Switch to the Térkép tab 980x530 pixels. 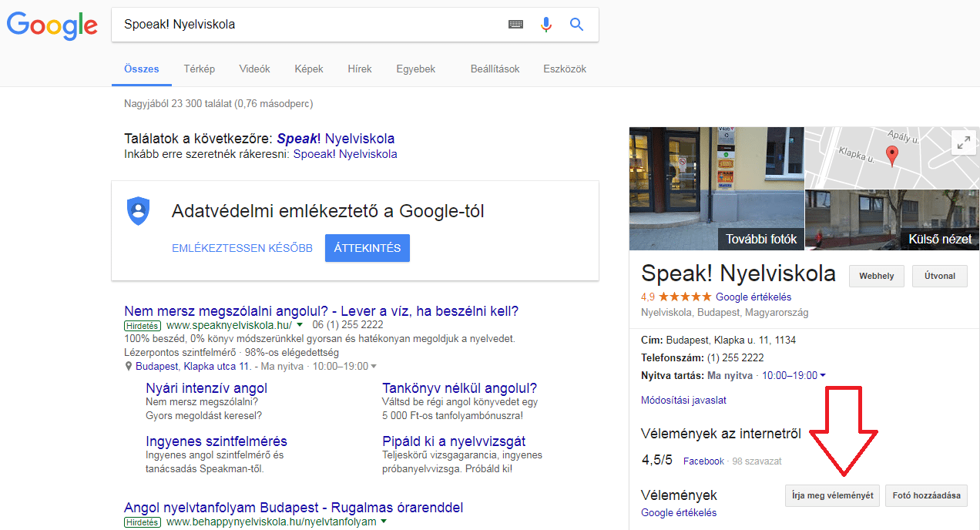[200, 69]
